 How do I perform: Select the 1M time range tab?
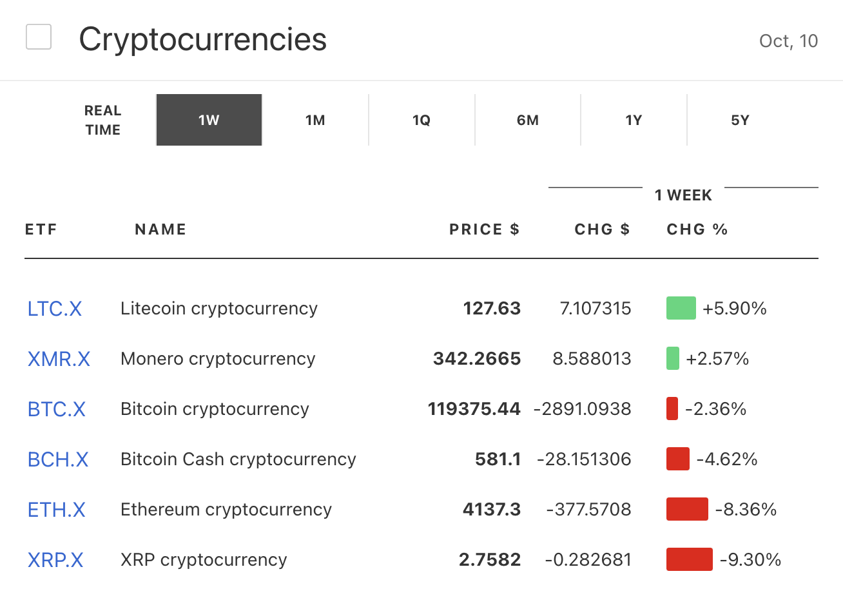pos(315,120)
